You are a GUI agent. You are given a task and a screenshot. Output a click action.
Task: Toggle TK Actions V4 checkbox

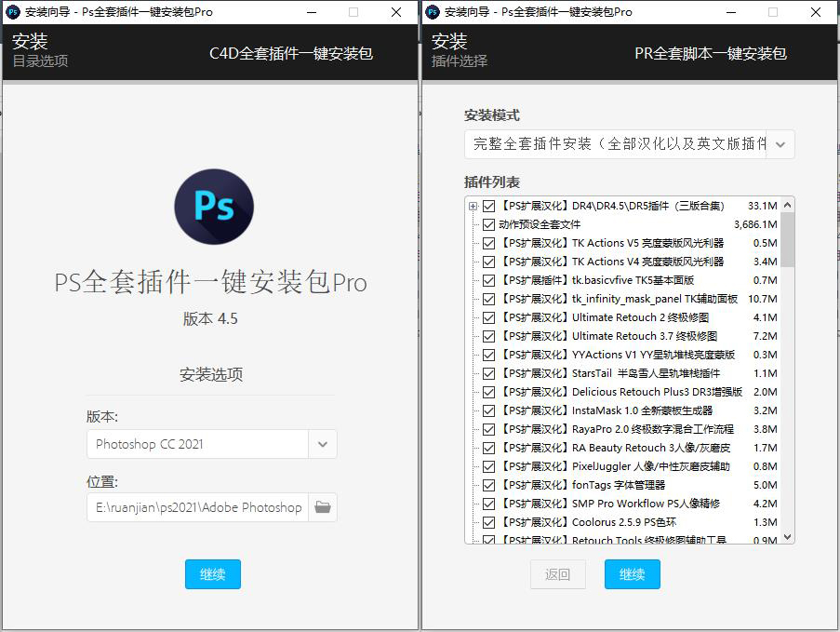click(488, 262)
